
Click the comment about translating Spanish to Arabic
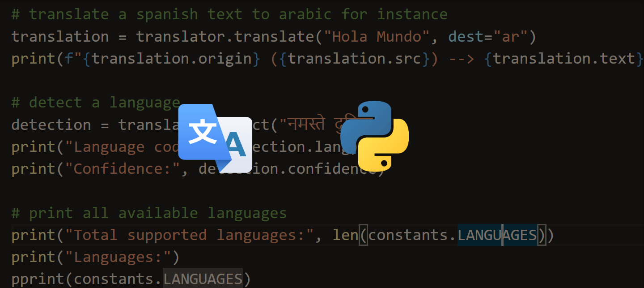pyautogui.click(x=228, y=14)
